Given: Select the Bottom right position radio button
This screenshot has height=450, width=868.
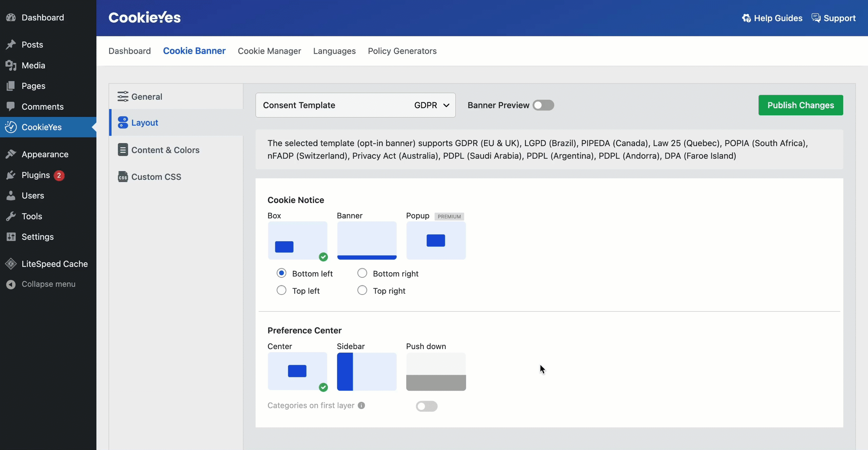Looking at the screenshot, I should (362, 273).
